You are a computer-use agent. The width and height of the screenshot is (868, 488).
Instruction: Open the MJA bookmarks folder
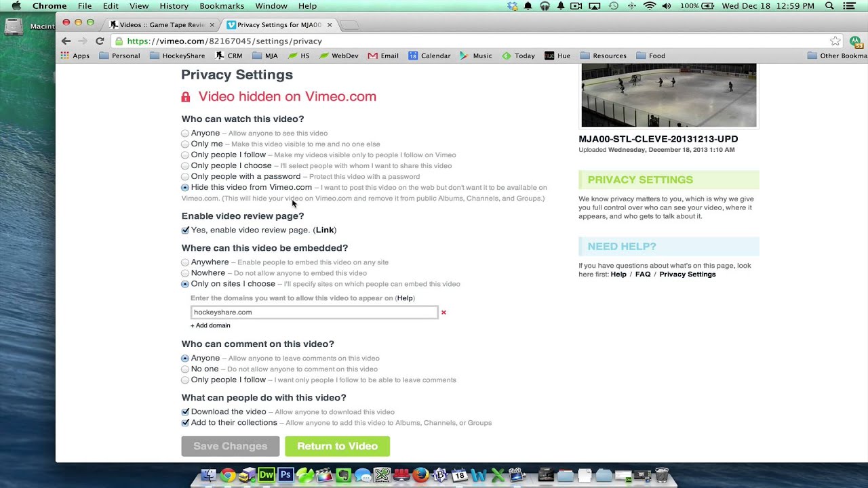[265, 56]
